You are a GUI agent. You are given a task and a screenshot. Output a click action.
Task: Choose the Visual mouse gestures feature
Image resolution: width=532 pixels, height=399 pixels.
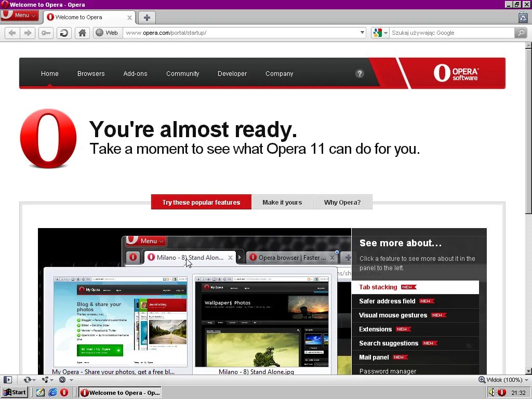tap(415, 315)
